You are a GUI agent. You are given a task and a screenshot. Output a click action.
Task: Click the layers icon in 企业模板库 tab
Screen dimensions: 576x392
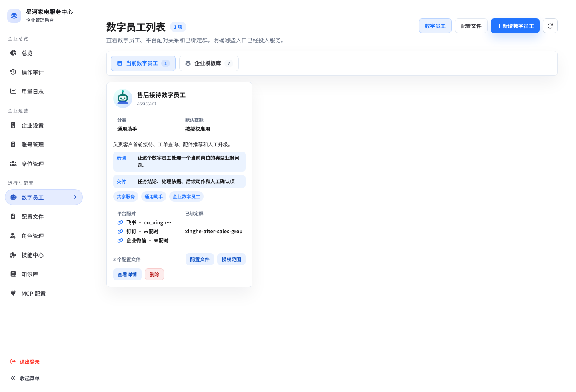(x=188, y=63)
